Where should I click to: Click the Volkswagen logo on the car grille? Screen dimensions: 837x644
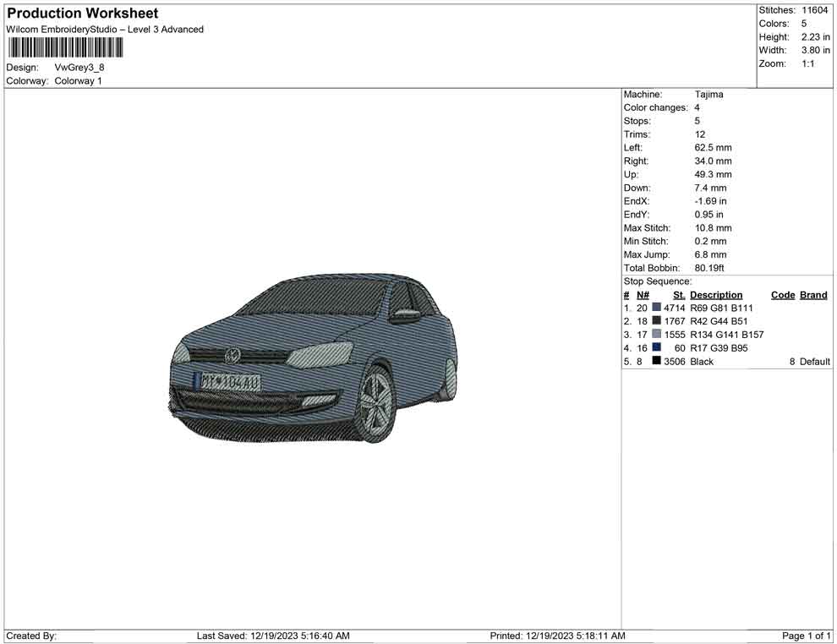[232, 354]
